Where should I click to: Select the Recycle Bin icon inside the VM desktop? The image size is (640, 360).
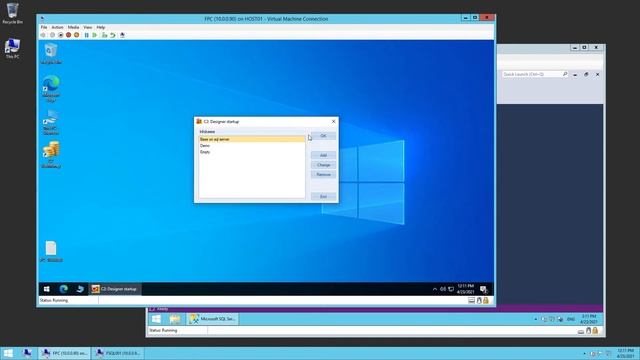[x=51, y=54]
